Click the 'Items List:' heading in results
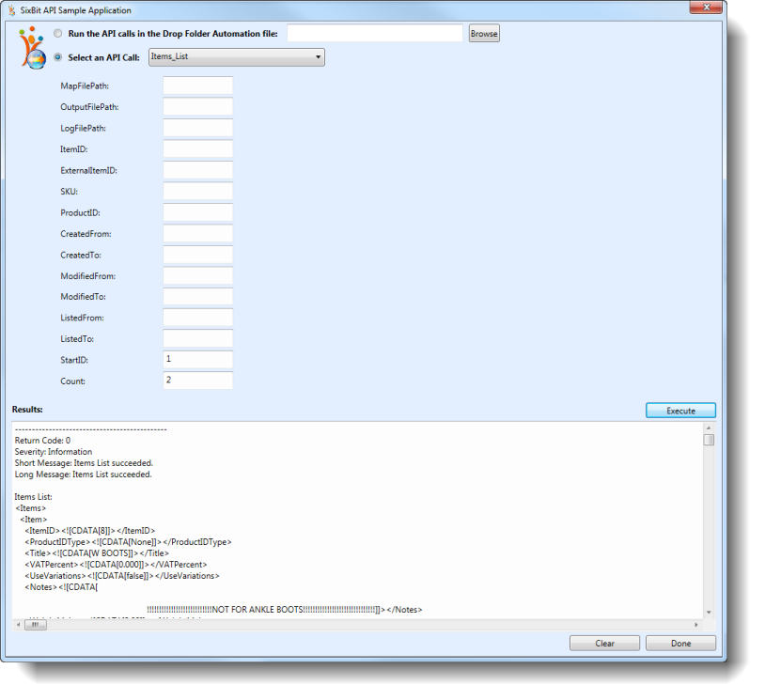Image resolution: width=765 pixels, height=700 pixels. click(x=33, y=497)
